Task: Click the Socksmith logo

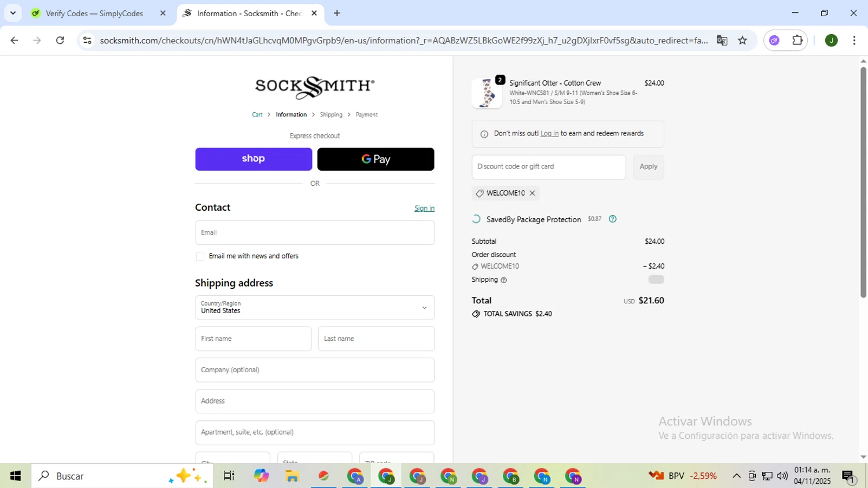Action: (x=315, y=87)
